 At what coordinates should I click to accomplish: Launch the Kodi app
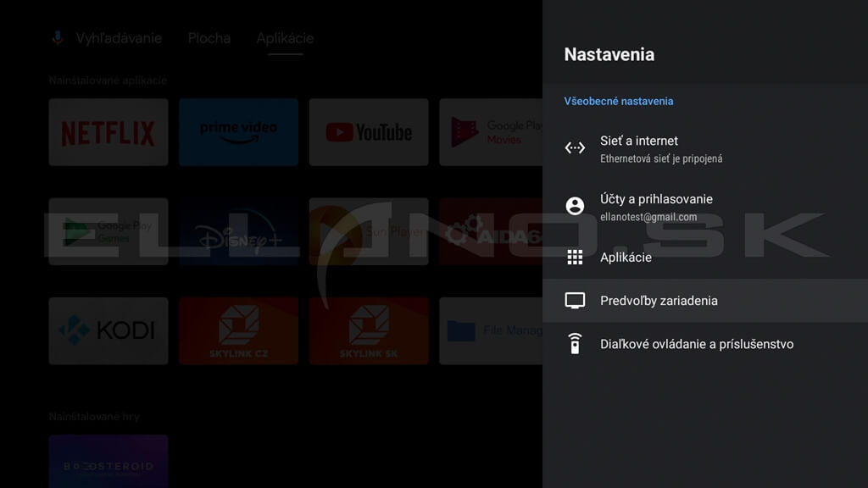[108, 331]
